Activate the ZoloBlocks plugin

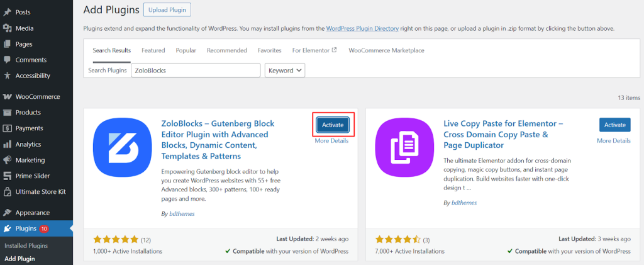tap(333, 125)
